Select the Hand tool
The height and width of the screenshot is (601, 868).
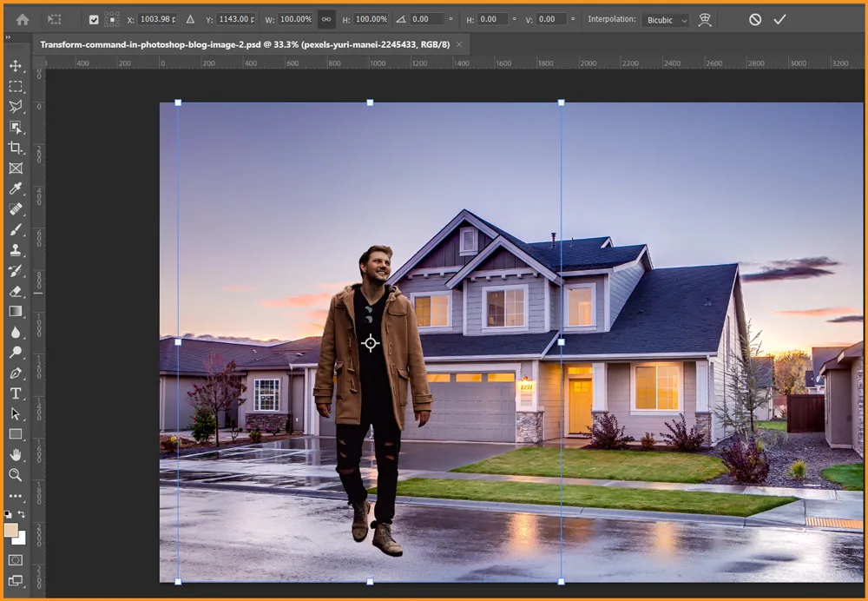pos(16,454)
